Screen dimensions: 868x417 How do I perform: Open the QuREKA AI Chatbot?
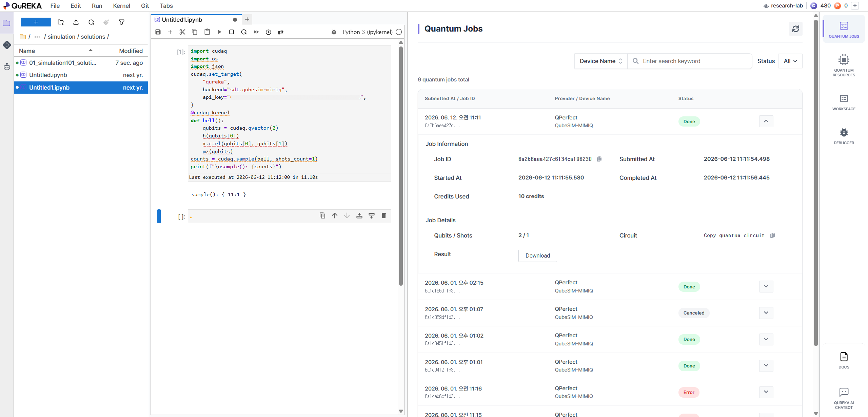(844, 398)
